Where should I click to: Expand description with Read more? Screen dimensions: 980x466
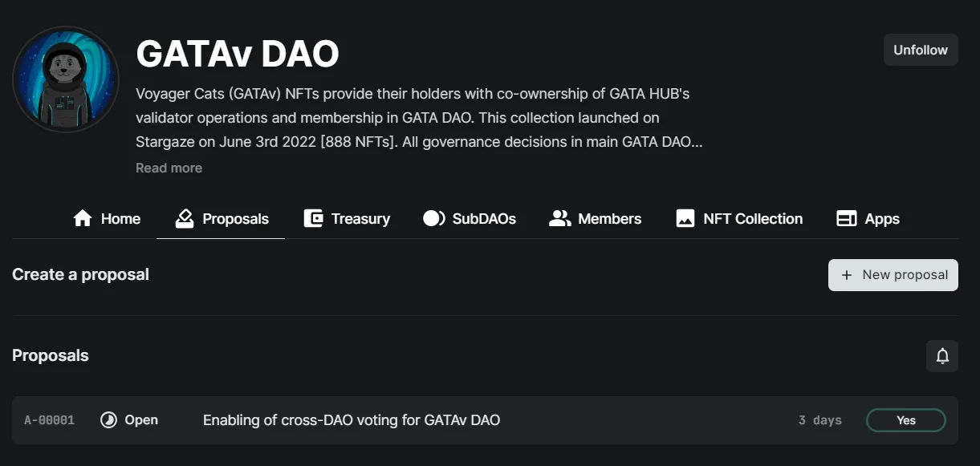point(169,168)
